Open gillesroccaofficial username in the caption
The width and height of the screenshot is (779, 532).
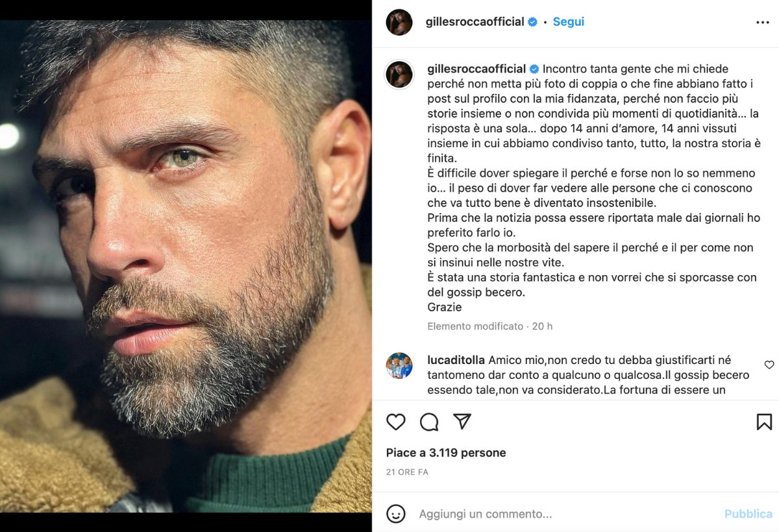476,69
